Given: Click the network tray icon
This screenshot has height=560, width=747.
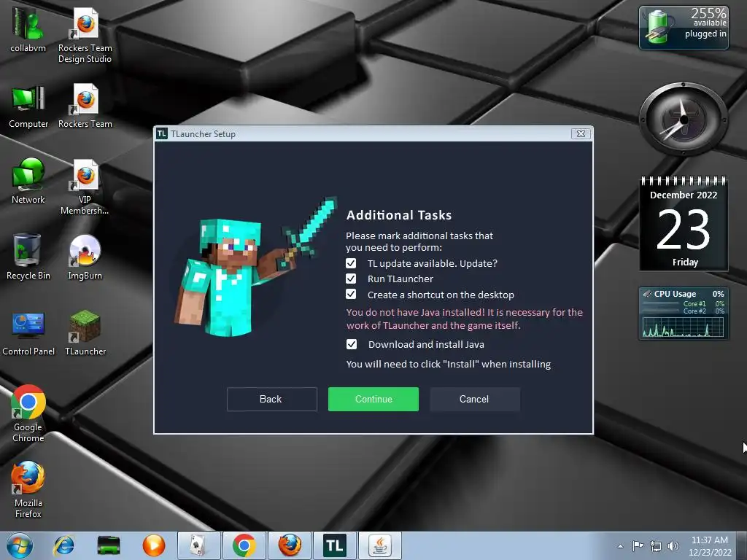Looking at the screenshot, I should (x=656, y=546).
